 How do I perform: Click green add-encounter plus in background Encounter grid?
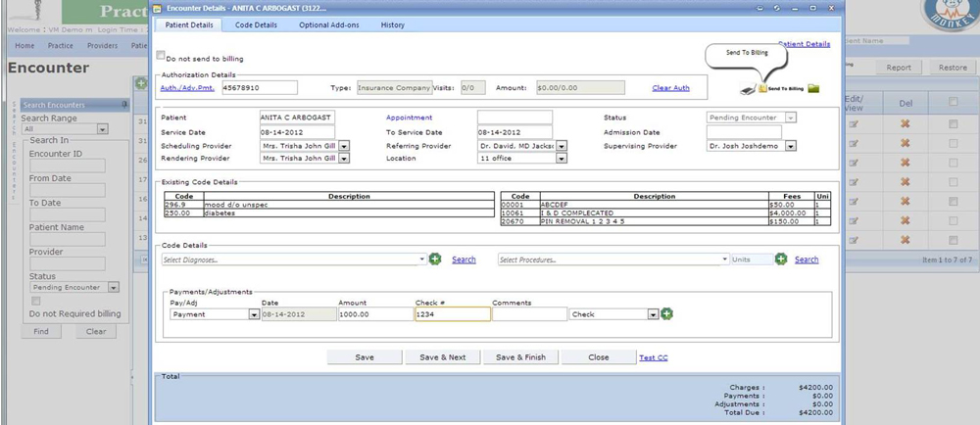pos(141,83)
